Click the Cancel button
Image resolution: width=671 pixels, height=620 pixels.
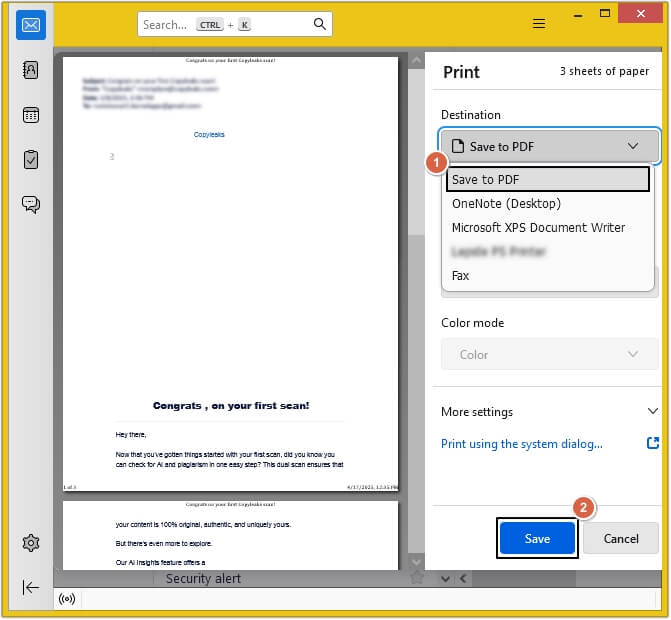pos(621,538)
